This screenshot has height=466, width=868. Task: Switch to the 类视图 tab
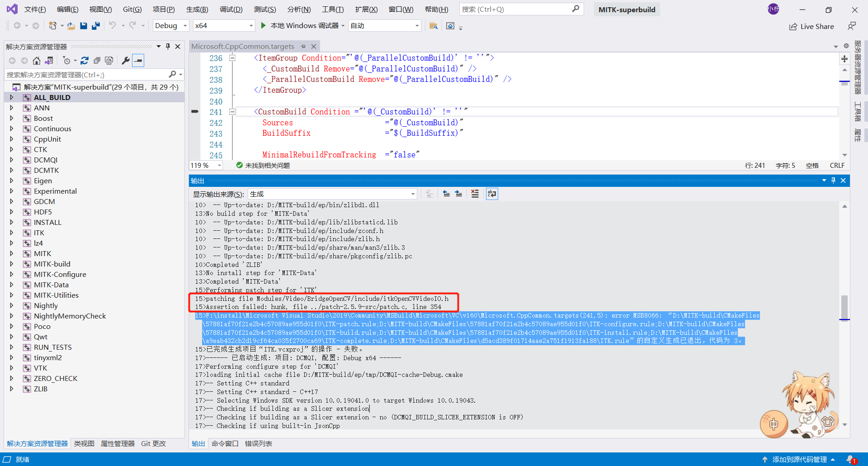pyautogui.click(x=84, y=444)
